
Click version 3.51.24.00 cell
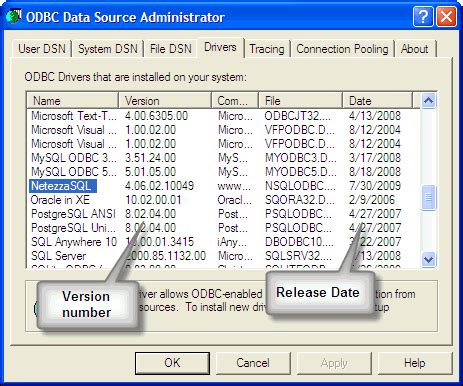tap(150, 158)
